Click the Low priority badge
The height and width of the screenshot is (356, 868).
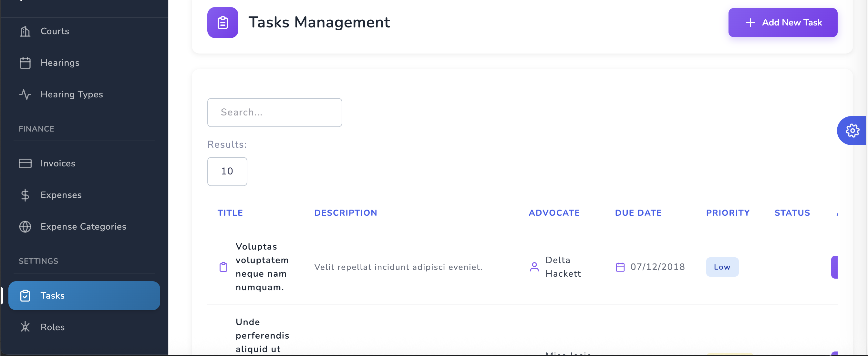click(722, 267)
